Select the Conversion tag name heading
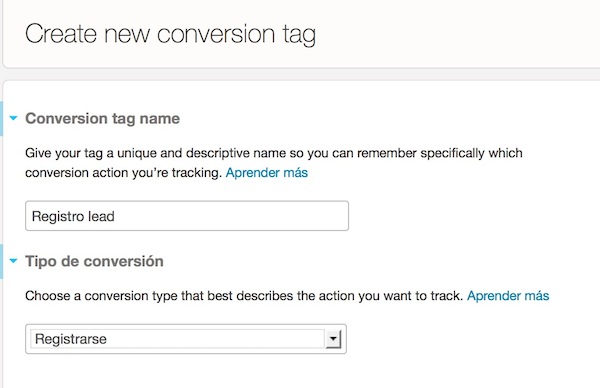Screen dimensions: 600x388 (103, 118)
